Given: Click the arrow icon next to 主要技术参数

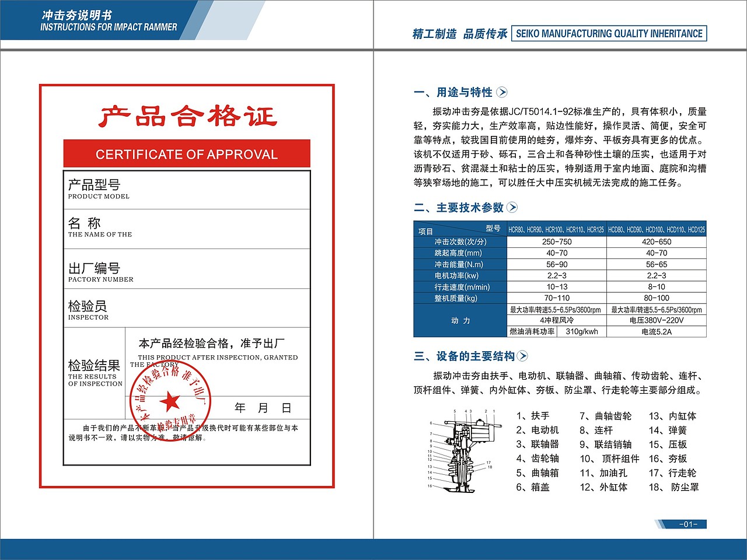Looking at the screenshot, I should coord(512,206).
